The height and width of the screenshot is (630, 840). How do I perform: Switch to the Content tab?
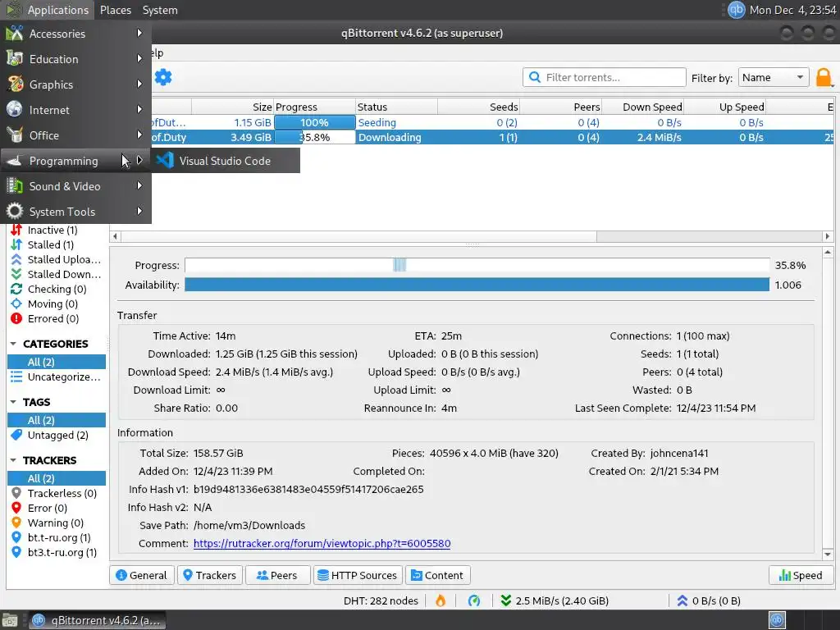pyautogui.click(x=438, y=575)
